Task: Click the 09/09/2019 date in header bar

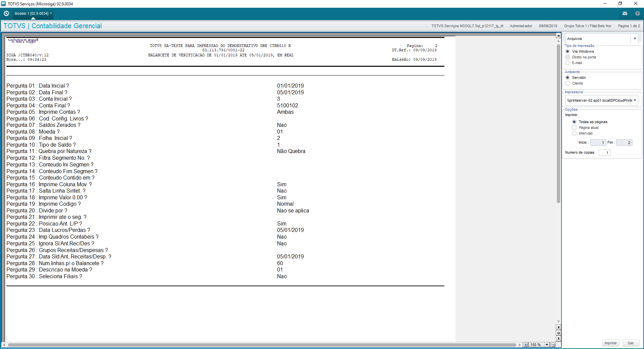Action: tap(548, 26)
